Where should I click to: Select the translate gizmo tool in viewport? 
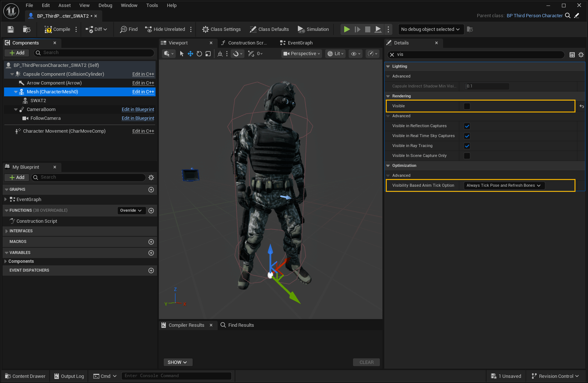190,54
